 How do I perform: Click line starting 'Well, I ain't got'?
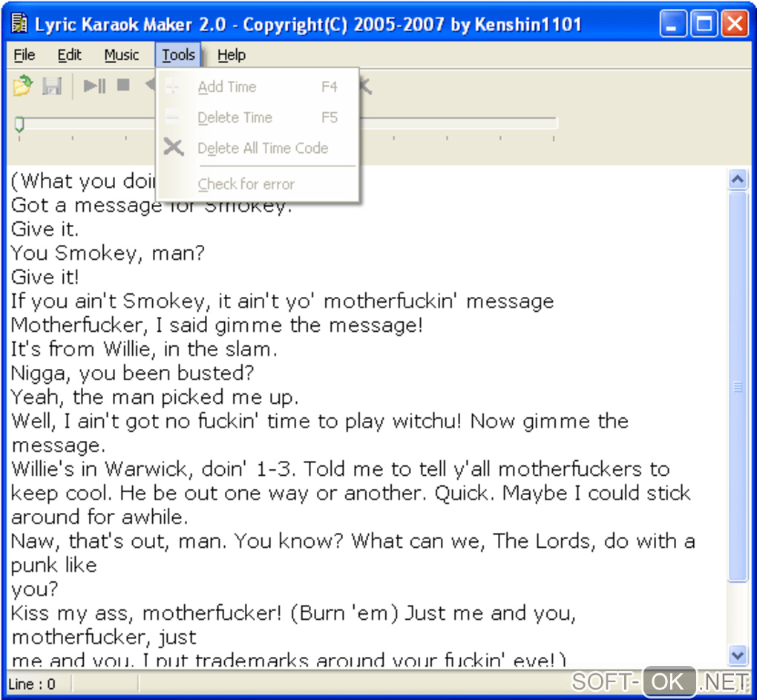click(x=320, y=422)
